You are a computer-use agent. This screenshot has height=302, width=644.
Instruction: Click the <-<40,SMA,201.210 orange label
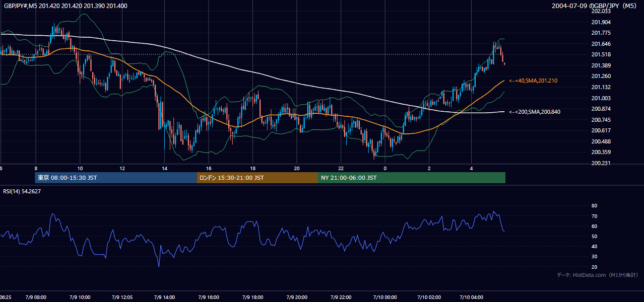click(533, 81)
